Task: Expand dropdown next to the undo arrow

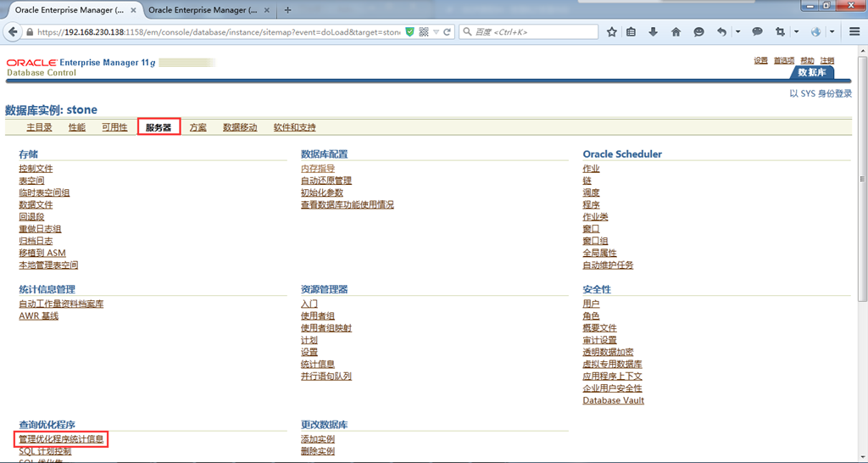Action: [737, 32]
